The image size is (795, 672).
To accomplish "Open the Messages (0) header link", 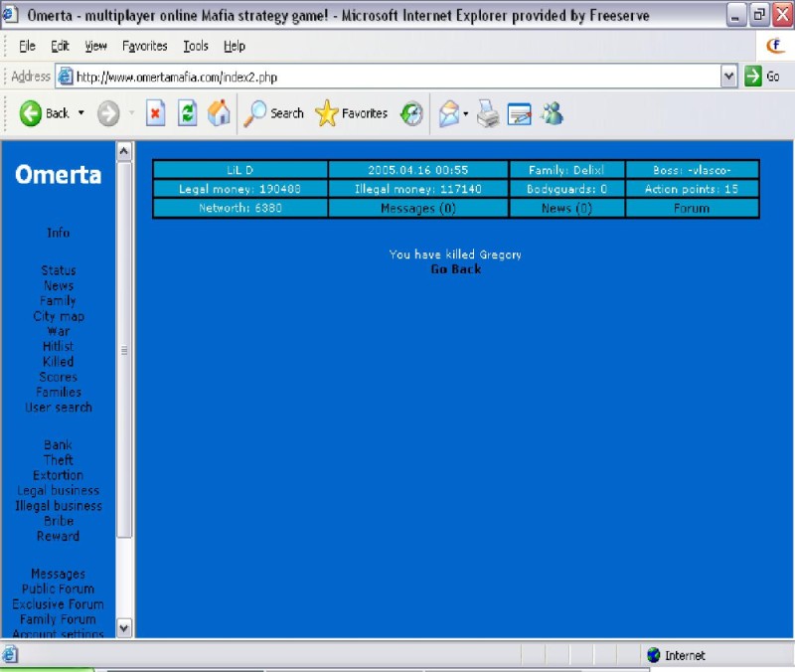I will [418, 209].
